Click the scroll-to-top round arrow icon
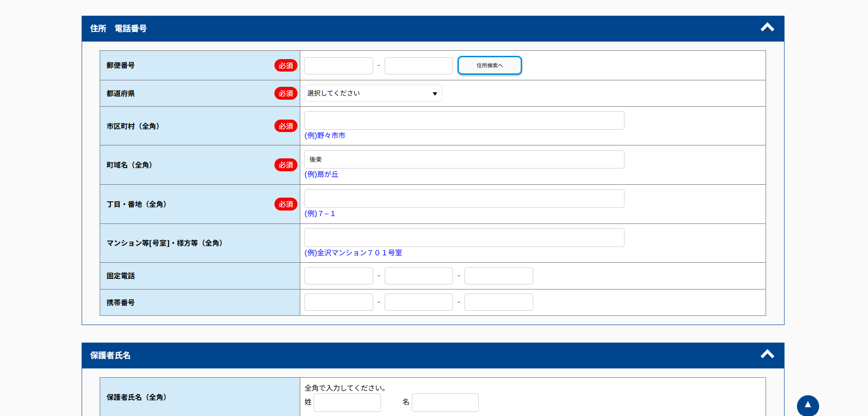This screenshot has height=416, width=868. 808,406
